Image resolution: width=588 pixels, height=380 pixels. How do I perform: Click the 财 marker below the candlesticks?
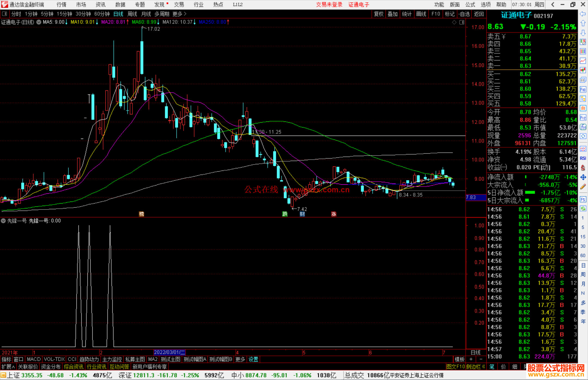(302, 214)
